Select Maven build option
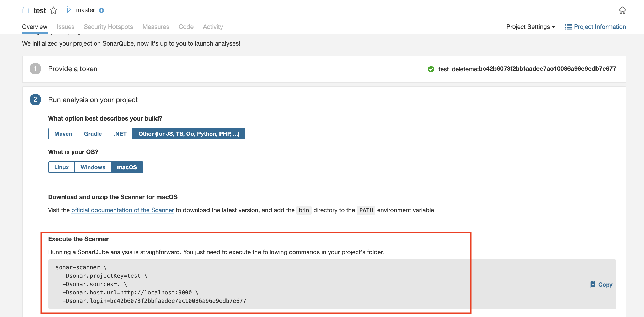Viewport: 644px width, 317px height. 63,134
